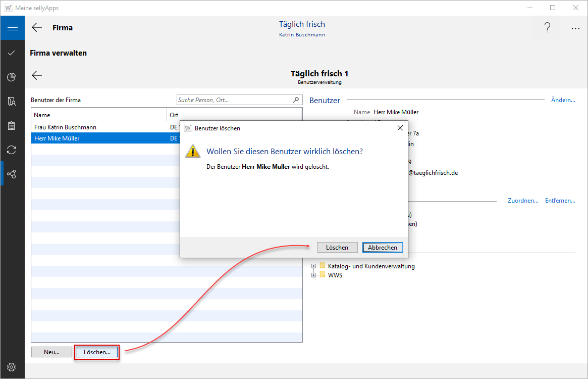Confirm deletion with Löschen dialog button

point(337,247)
